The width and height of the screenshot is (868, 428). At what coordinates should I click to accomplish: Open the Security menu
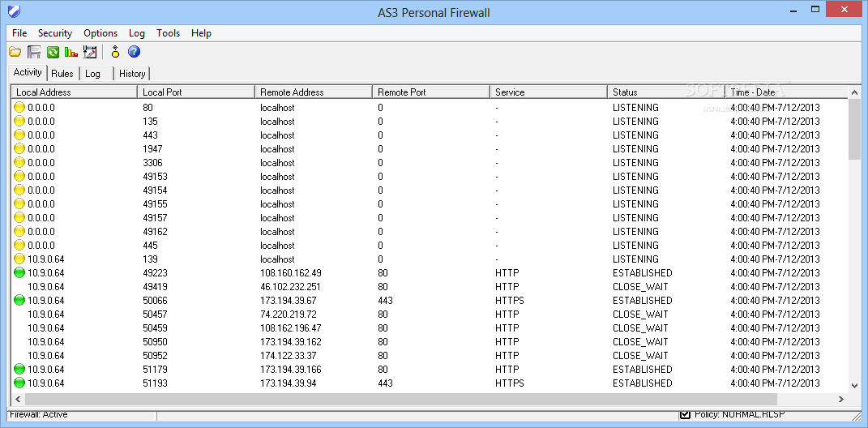click(x=55, y=33)
